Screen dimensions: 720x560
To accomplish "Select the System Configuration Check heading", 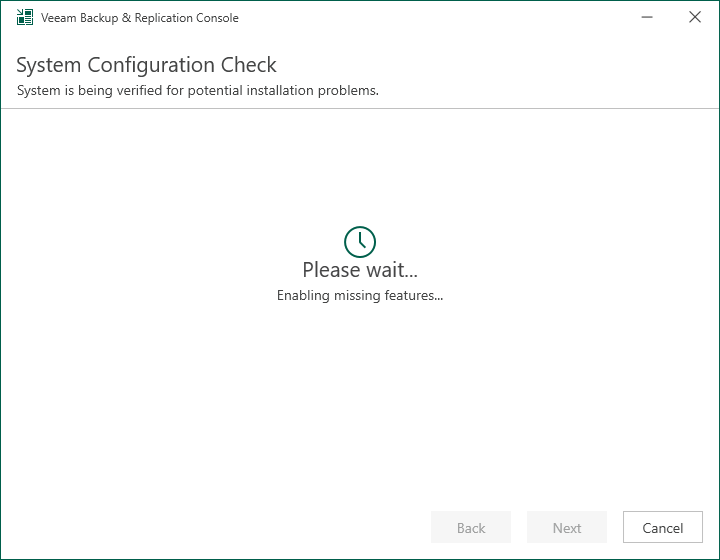I will 146,65.
